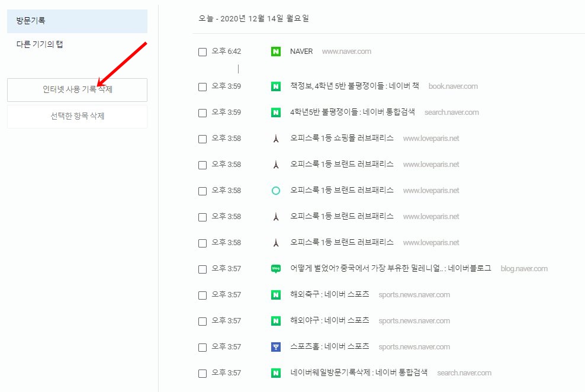Image resolution: width=585 pixels, height=392 pixels.
Task: Click 인터넷 사용 기록 삭제 button
Action: pyautogui.click(x=77, y=90)
